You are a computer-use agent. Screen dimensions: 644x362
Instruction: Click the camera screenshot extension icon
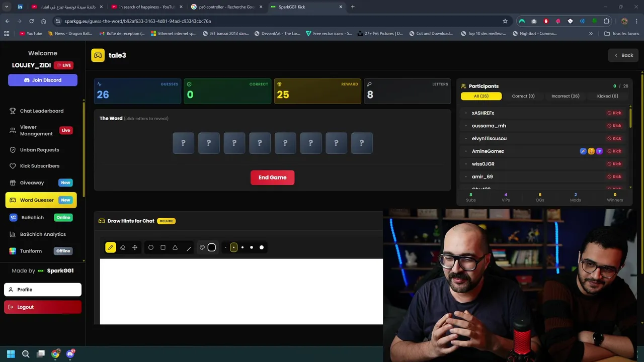pos(534,21)
